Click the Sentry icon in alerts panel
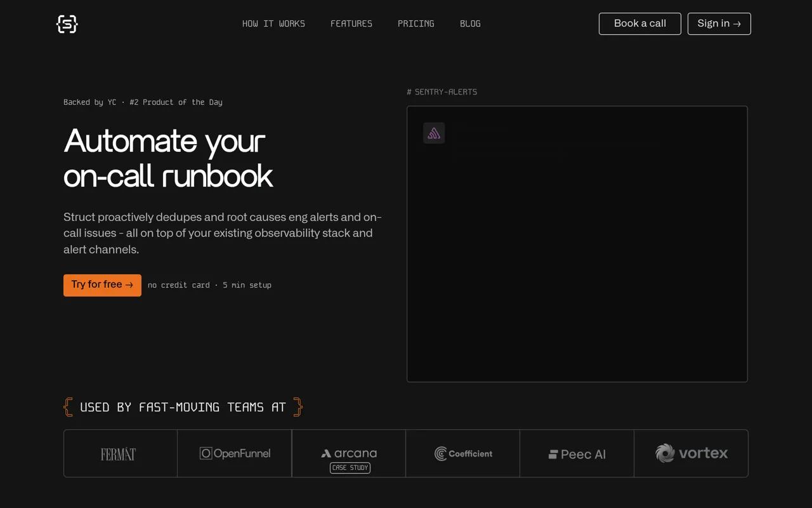Viewport: 812px width, 508px height. pyautogui.click(x=434, y=133)
